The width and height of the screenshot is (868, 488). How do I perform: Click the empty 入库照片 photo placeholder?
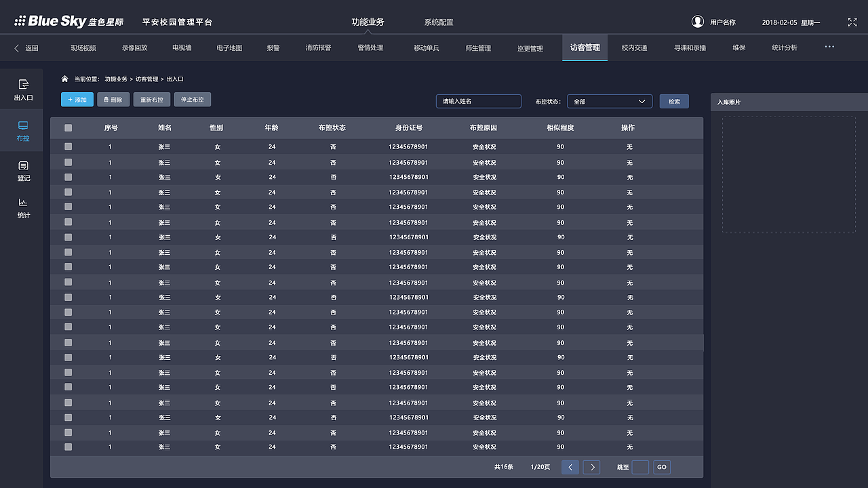(789, 175)
